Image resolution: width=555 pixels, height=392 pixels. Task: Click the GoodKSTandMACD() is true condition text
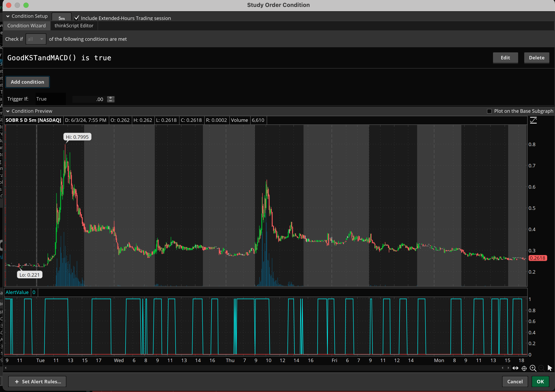click(59, 58)
